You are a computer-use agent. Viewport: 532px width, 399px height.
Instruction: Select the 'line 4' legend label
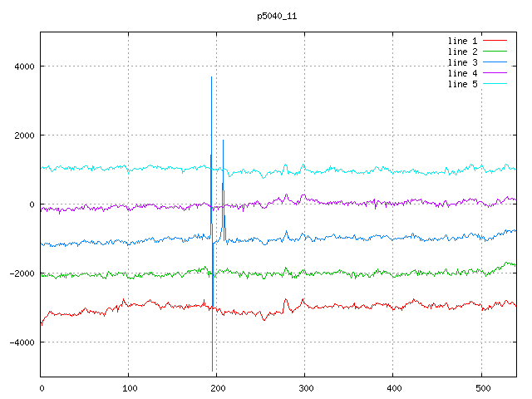[462, 74]
